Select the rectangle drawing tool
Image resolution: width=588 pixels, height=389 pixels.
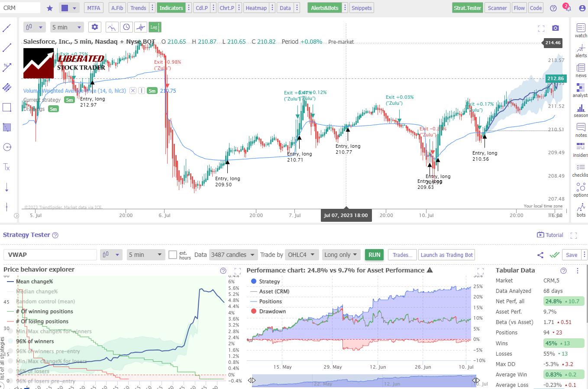(x=7, y=107)
